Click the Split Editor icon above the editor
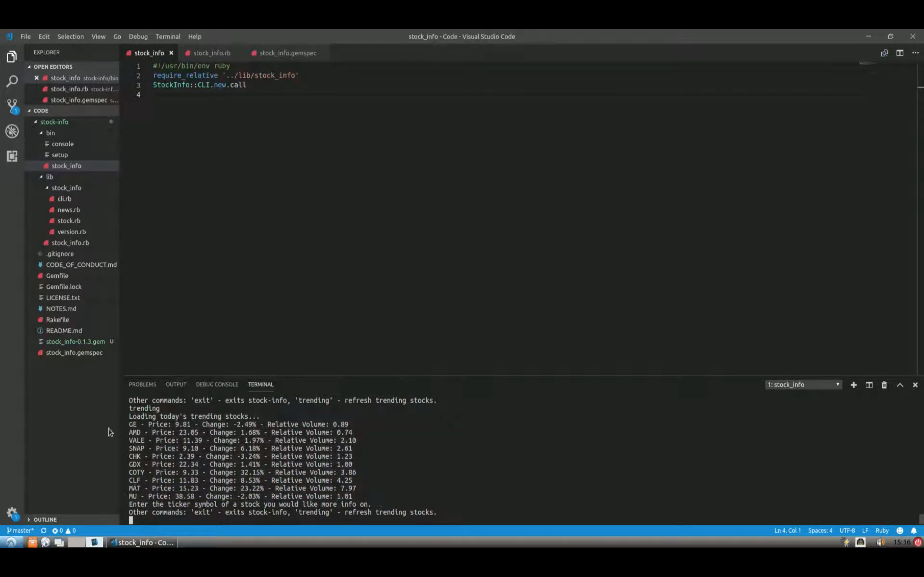The image size is (924, 577). [900, 53]
